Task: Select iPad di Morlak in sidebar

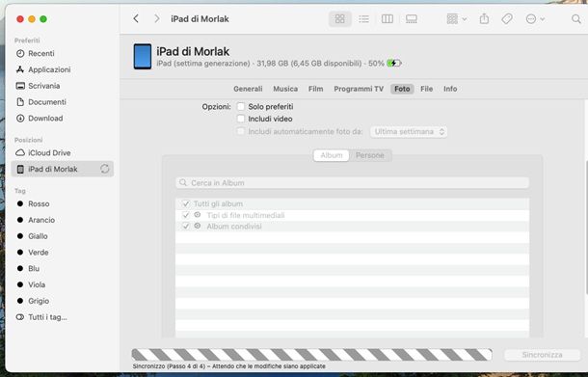Action: (63, 169)
